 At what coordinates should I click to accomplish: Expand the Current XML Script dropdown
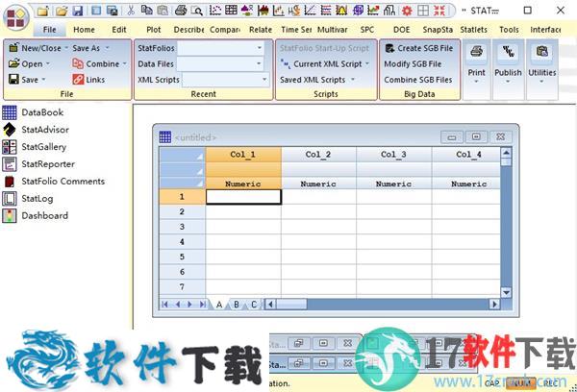[x=367, y=64]
